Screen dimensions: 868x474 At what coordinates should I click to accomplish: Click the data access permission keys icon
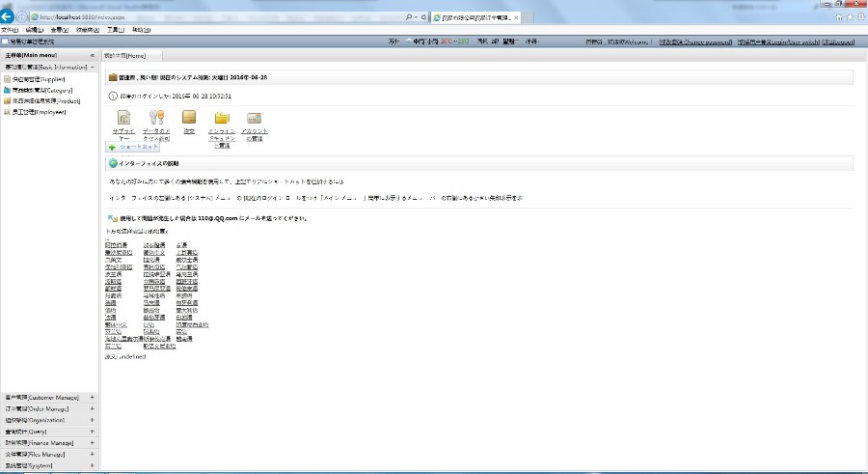pyautogui.click(x=156, y=117)
